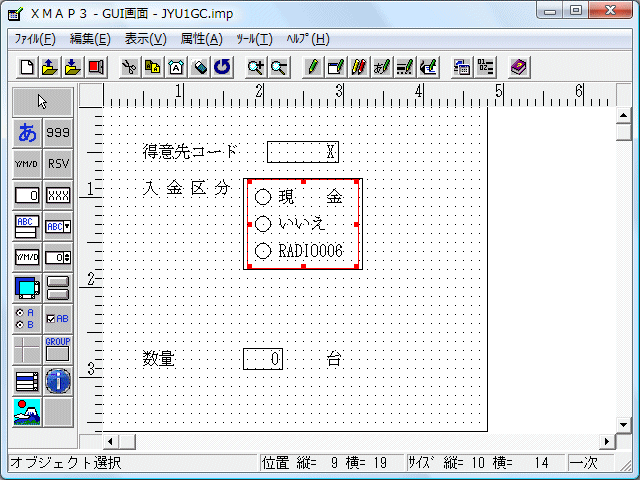The height and width of the screenshot is (480, 640).
Task: Click the scissors cut icon
Action: click(x=129, y=67)
